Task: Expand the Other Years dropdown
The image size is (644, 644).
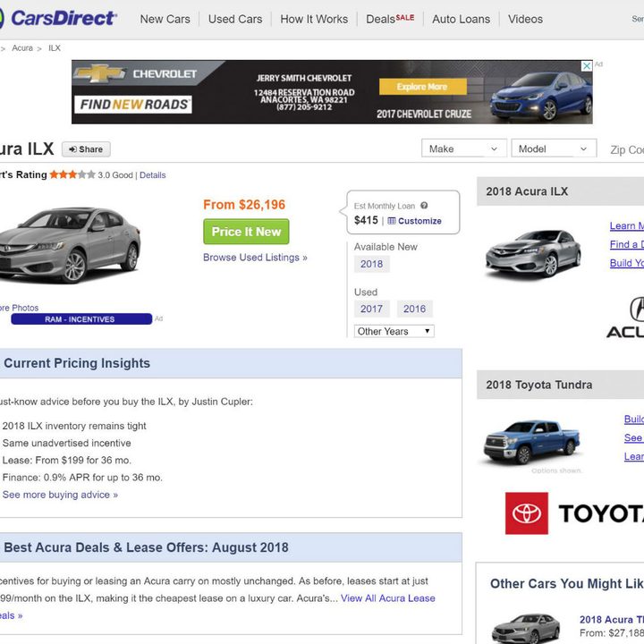Action: (394, 331)
